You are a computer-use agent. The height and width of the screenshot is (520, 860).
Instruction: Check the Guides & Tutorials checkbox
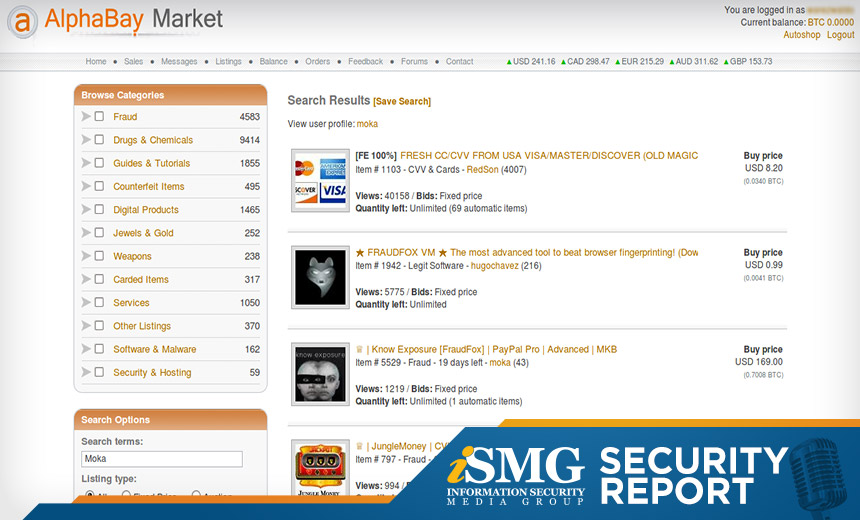click(99, 163)
